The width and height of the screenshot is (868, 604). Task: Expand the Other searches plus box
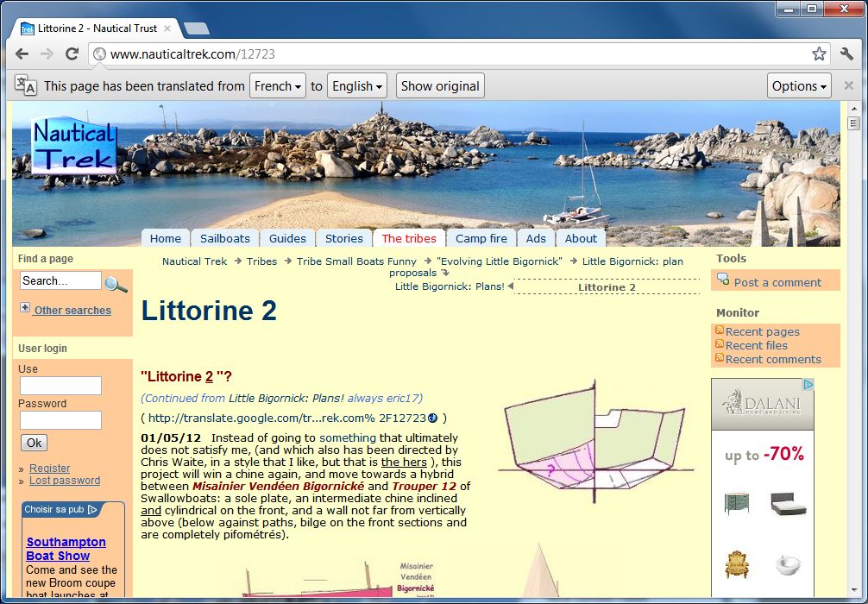(25, 308)
